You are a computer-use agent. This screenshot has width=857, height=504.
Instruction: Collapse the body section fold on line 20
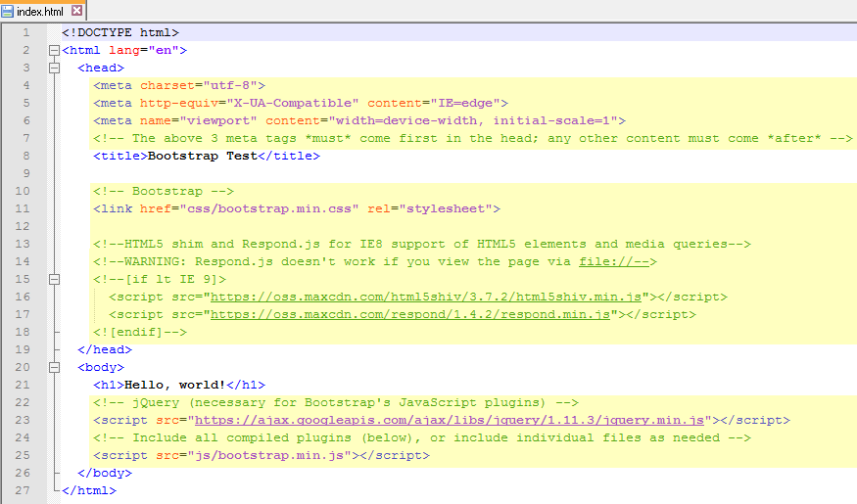pyautogui.click(x=54, y=368)
